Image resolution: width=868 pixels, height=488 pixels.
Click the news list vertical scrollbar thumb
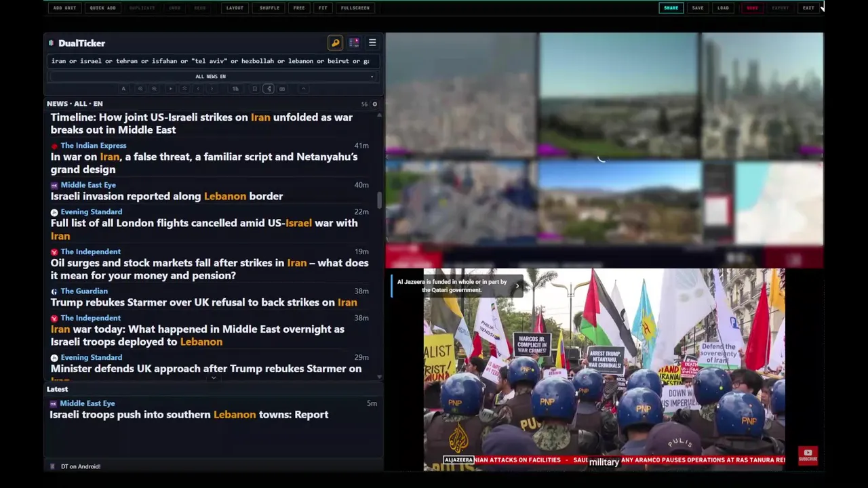(x=379, y=200)
